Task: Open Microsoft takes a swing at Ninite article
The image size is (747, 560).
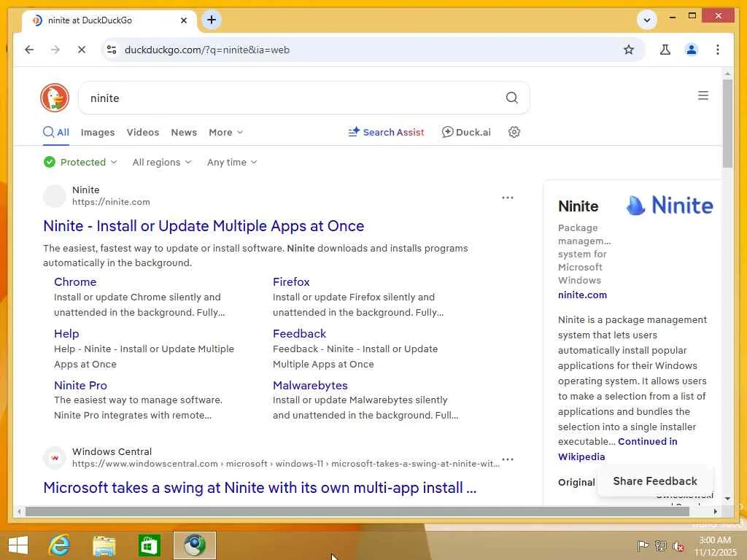Action: pyautogui.click(x=260, y=488)
